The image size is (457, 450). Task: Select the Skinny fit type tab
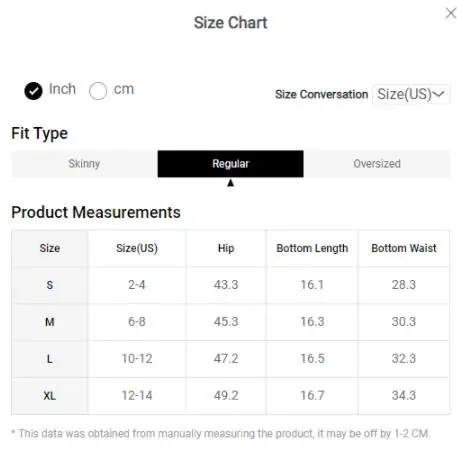pos(84,164)
